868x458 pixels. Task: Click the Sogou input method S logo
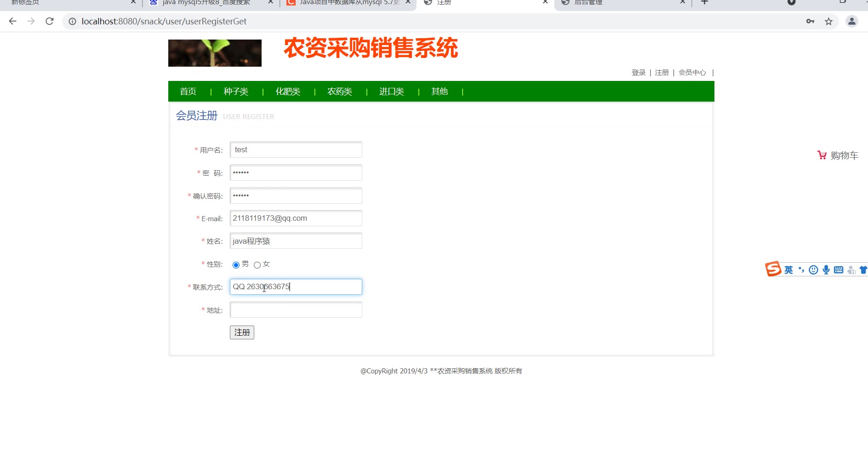[x=773, y=269]
